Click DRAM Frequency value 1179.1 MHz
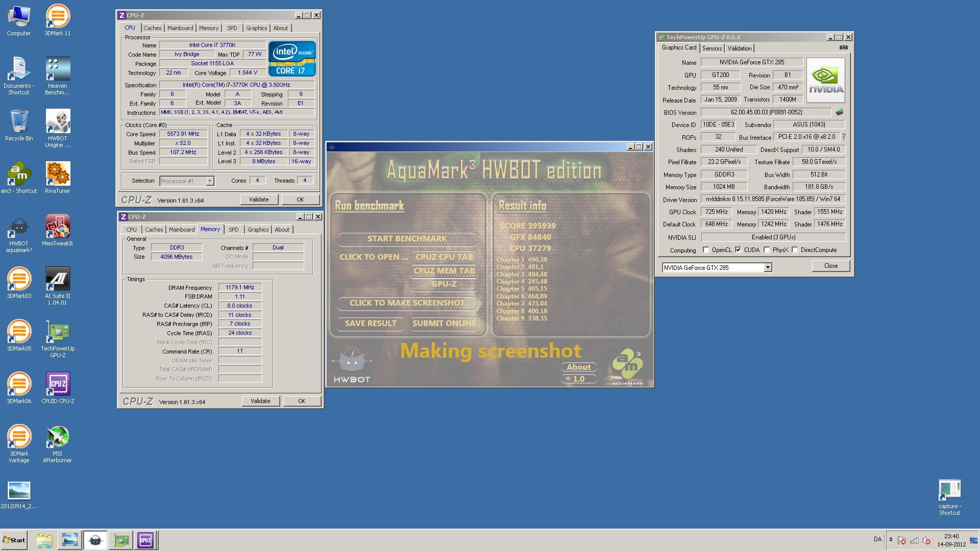The width and height of the screenshot is (980, 551). coord(240,288)
